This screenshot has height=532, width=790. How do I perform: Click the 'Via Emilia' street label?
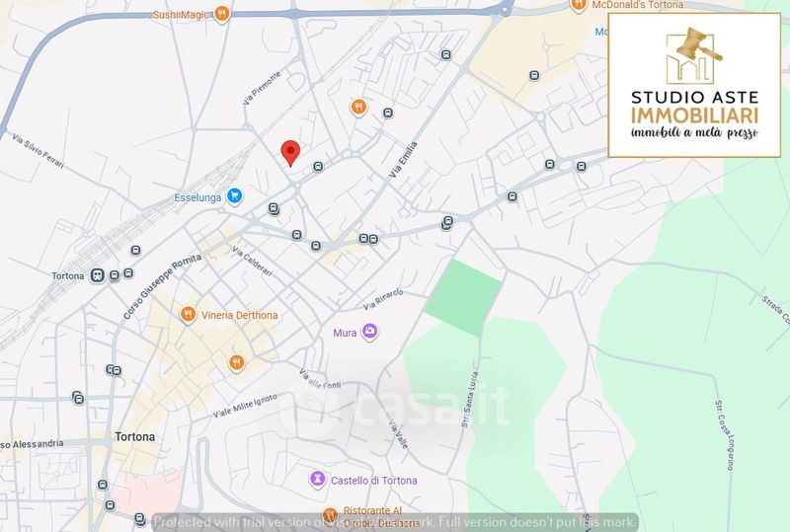tap(404, 160)
